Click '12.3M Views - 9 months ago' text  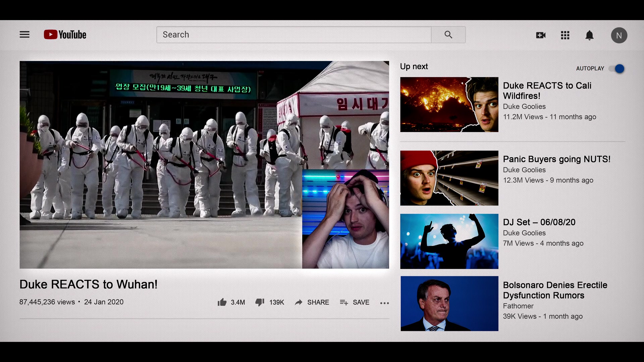(x=548, y=180)
